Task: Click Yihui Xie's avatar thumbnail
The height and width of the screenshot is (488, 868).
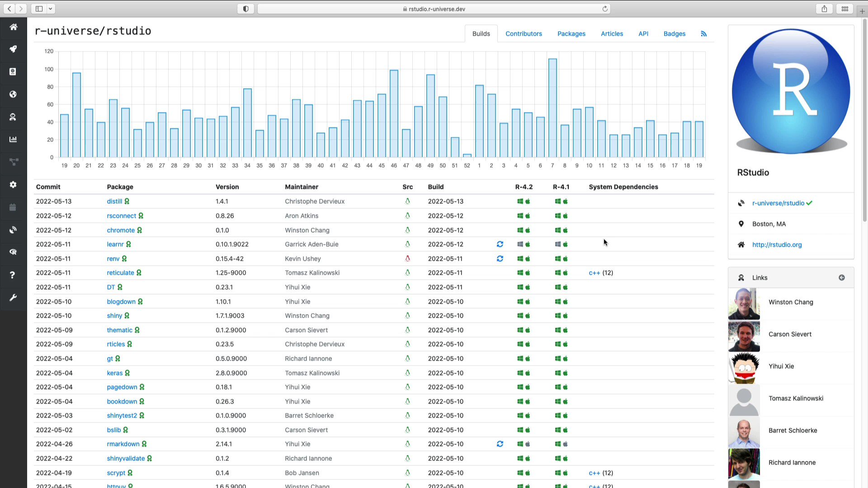Action: pyautogui.click(x=744, y=366)
